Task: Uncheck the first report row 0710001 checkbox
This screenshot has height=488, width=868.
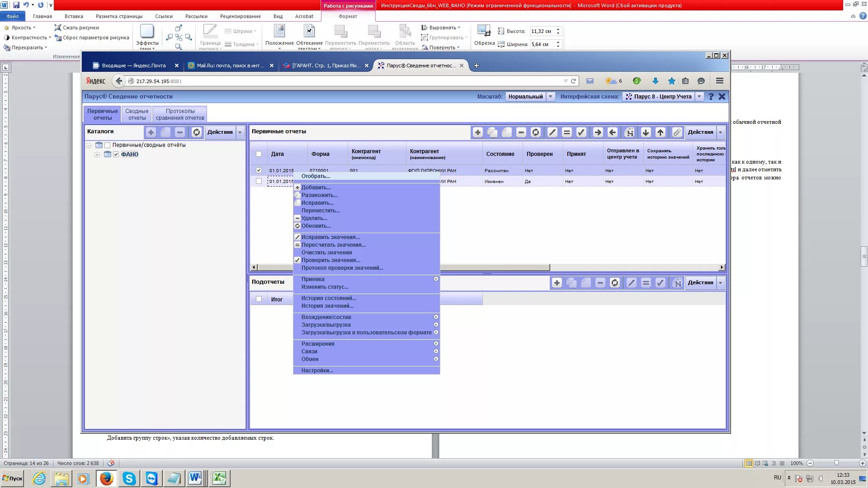Action: 259,170
